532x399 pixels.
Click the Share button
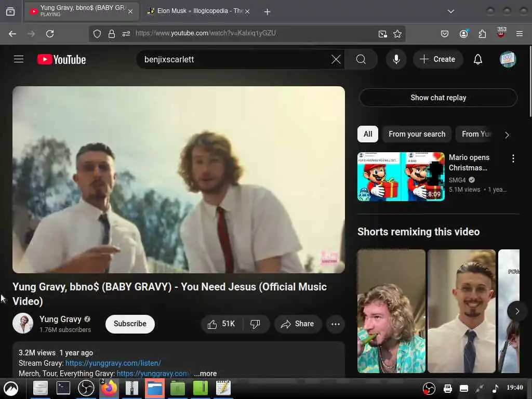(x=297, y=324)
